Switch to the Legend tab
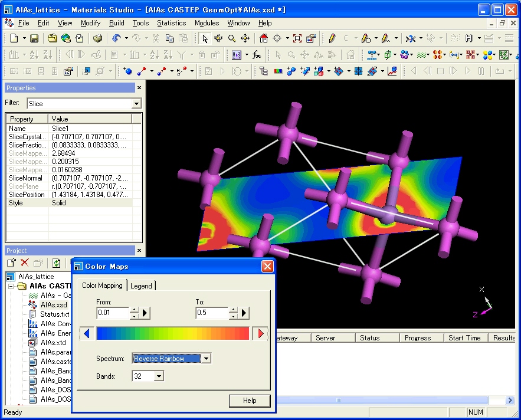The image size is (521, 420). pyautogui.click(x=141, y=286)
